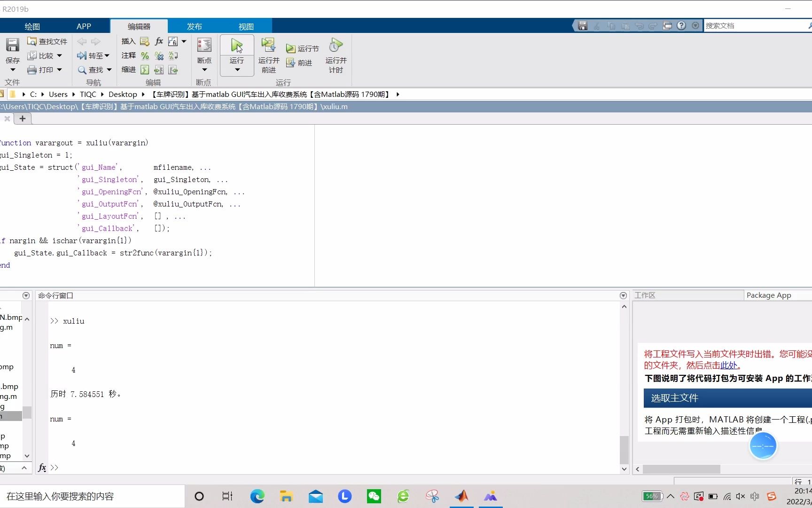
Task: Open the command window actions menu
Action: coord(623,296)
